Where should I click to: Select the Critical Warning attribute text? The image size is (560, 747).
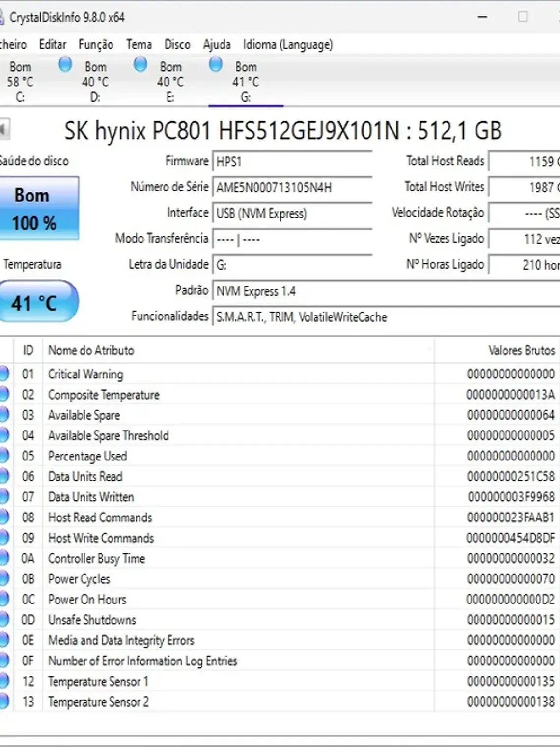pyautogui.click(x=85, y=374)
